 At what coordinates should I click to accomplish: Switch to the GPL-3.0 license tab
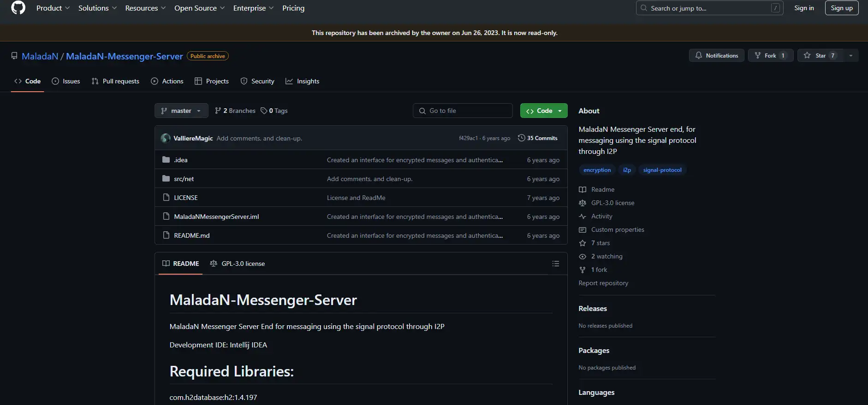point(237,264)
